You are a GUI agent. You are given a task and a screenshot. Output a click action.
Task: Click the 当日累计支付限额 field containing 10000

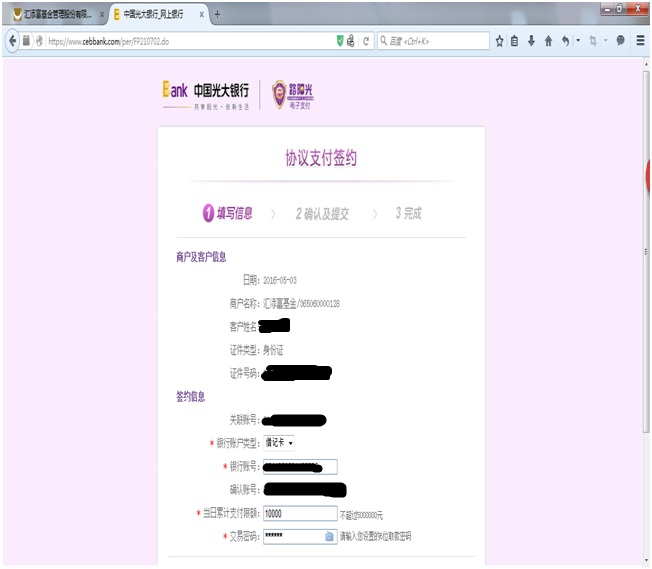click(299, 513)
